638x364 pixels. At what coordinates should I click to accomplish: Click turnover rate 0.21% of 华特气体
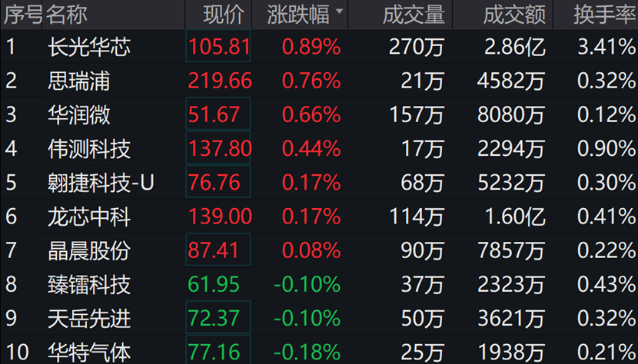tap(606, 352)
